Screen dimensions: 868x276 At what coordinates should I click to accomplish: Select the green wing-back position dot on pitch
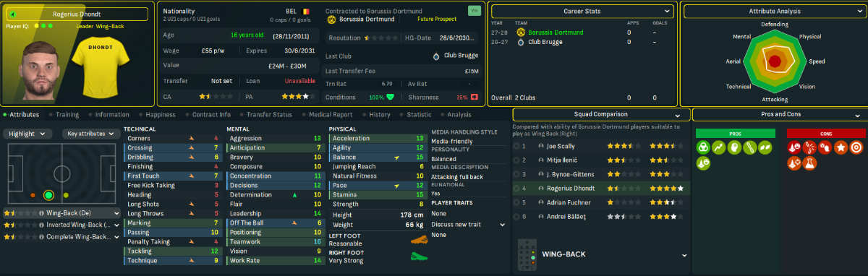(48, 195)
